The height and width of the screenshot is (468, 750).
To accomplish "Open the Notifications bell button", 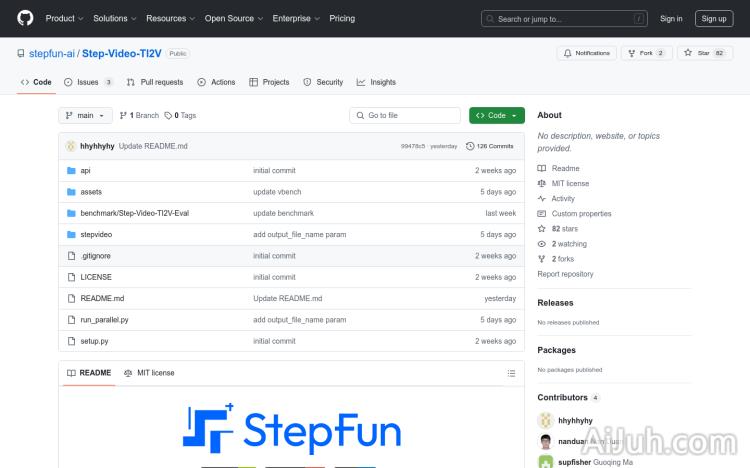I will pyautogui.click(x=587, y=53).
